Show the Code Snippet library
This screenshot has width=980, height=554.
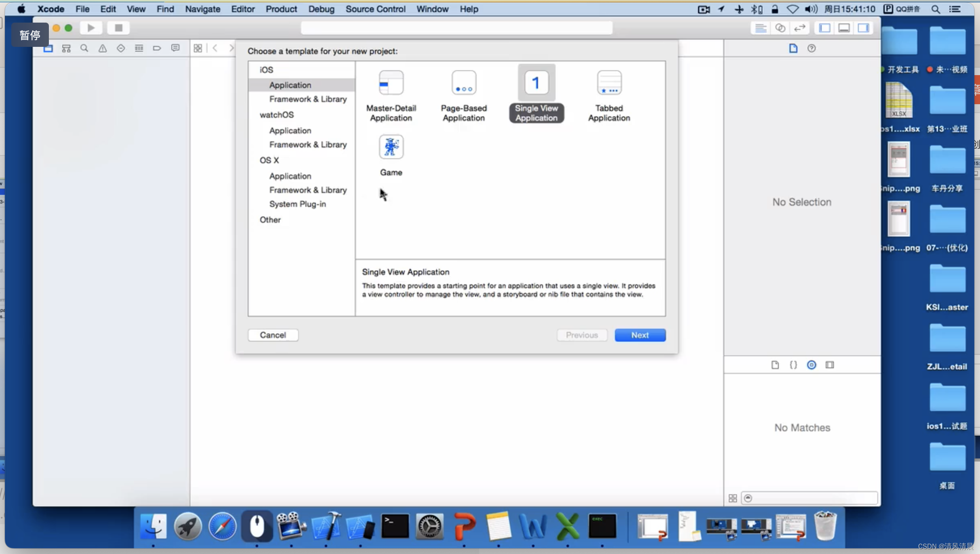[793, 365]
